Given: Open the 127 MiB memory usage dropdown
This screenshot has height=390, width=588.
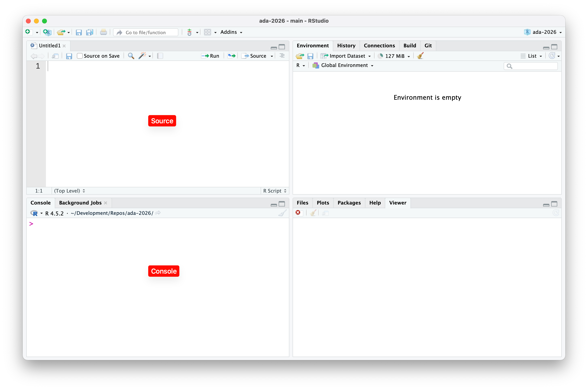Looking at the screenshot, I should pyautogui.click(x=394, y=56).
